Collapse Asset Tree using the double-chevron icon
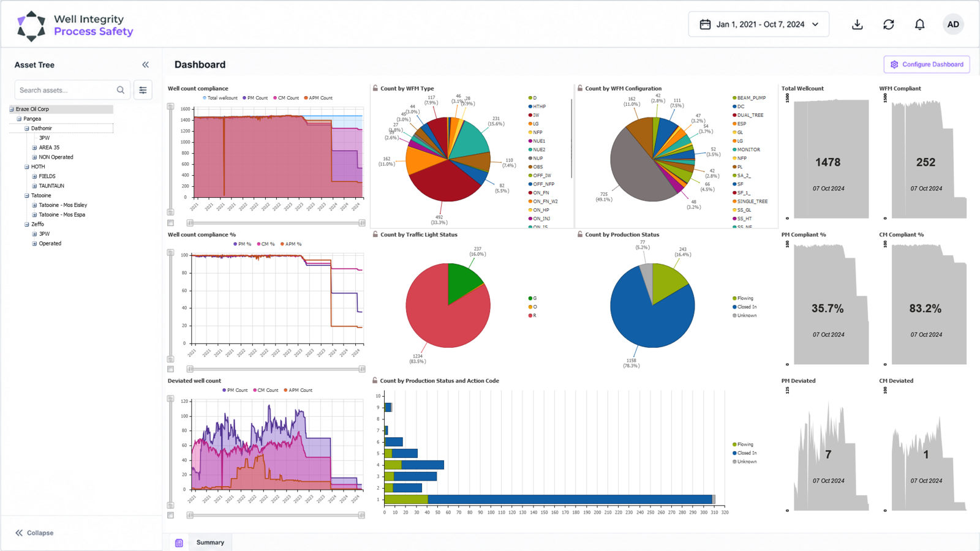Viewport: 980px width, 551px height. 146,65
